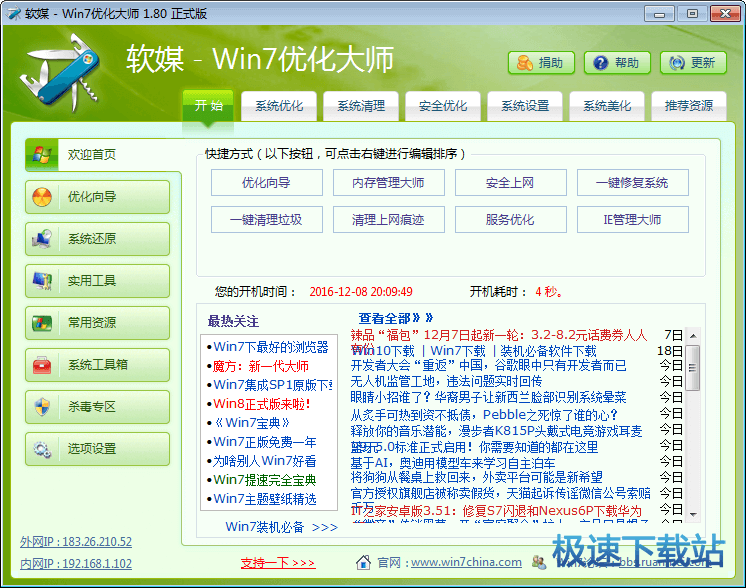Click the small title bar app icon
This screenshot has width=746, height=588.
point(13,13)
